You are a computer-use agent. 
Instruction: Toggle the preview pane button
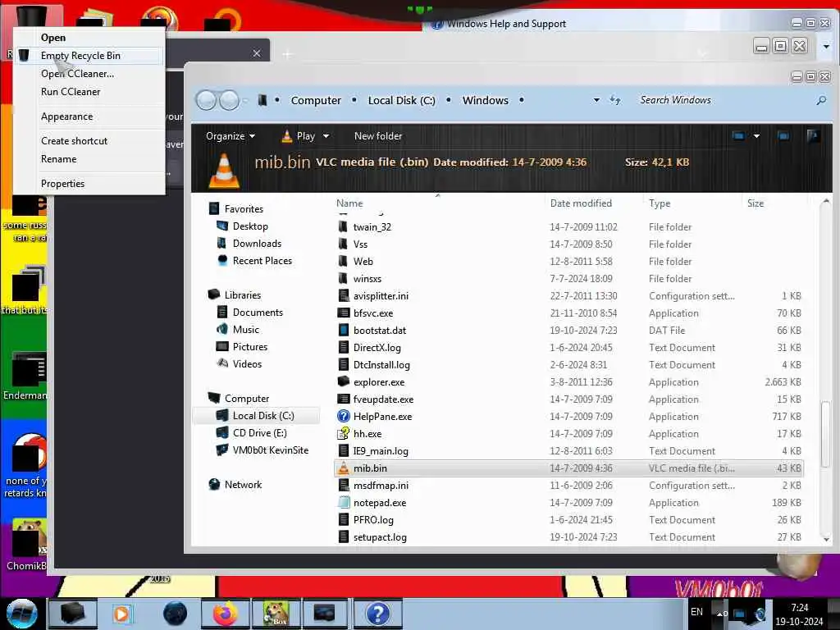[783, 136]
